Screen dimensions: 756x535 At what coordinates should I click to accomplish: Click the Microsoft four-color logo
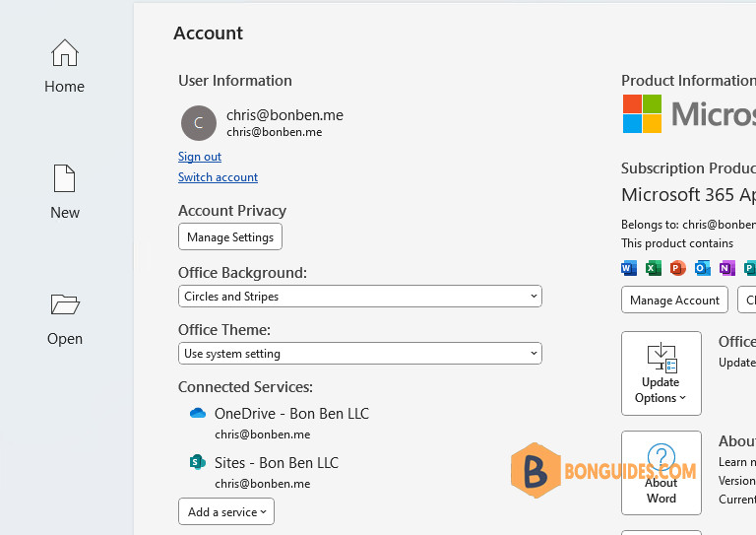pos(642,113)
